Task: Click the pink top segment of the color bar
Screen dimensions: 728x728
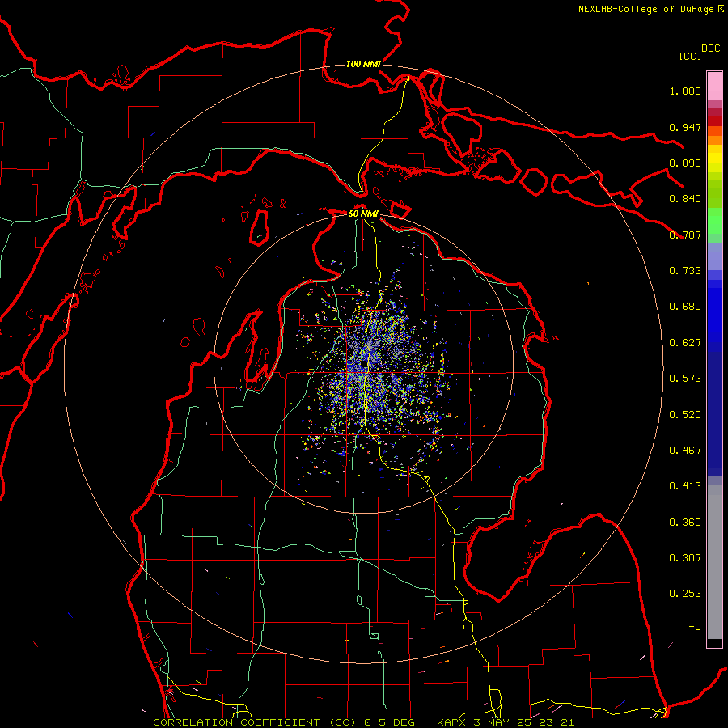Action: point(714,87)
